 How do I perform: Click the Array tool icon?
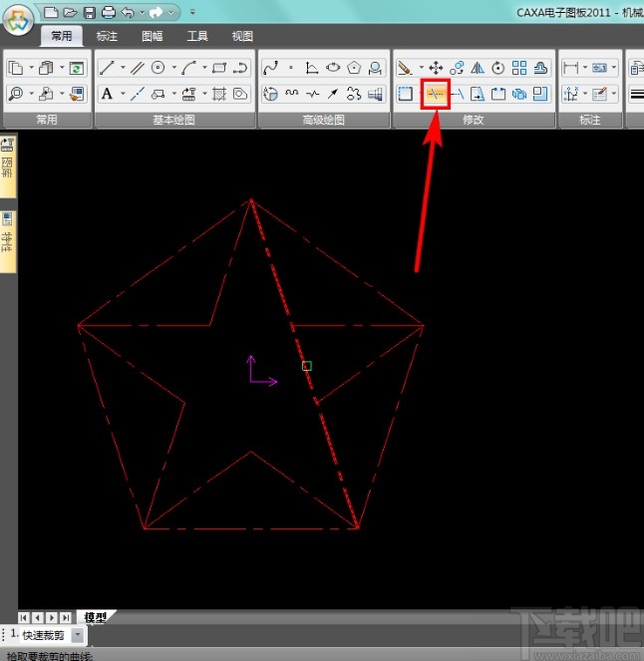(518, 68)
